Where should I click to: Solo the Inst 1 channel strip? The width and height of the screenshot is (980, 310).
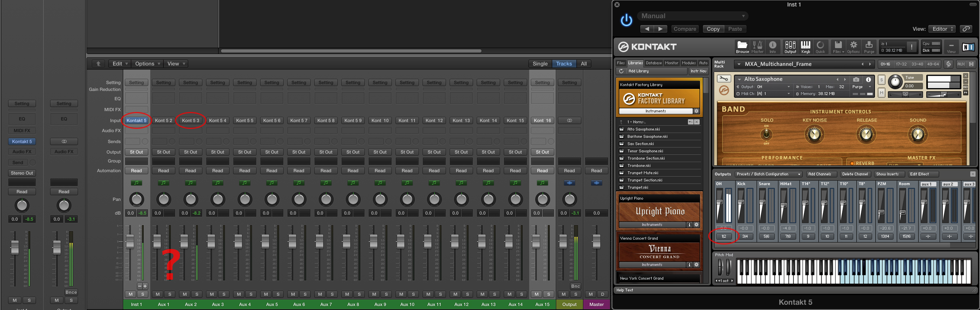(143, 294)
